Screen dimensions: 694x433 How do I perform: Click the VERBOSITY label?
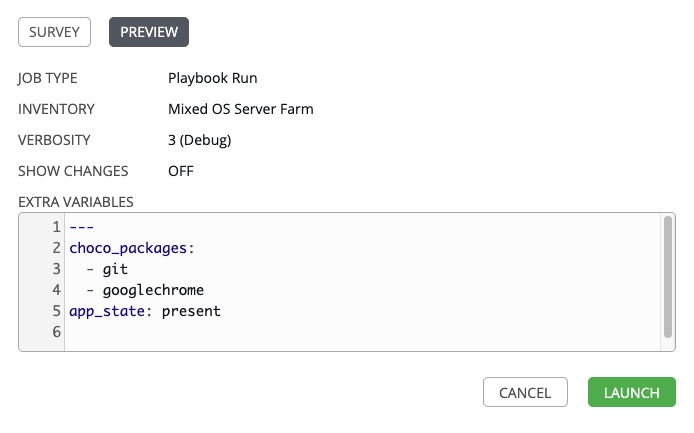coord(54,140)
